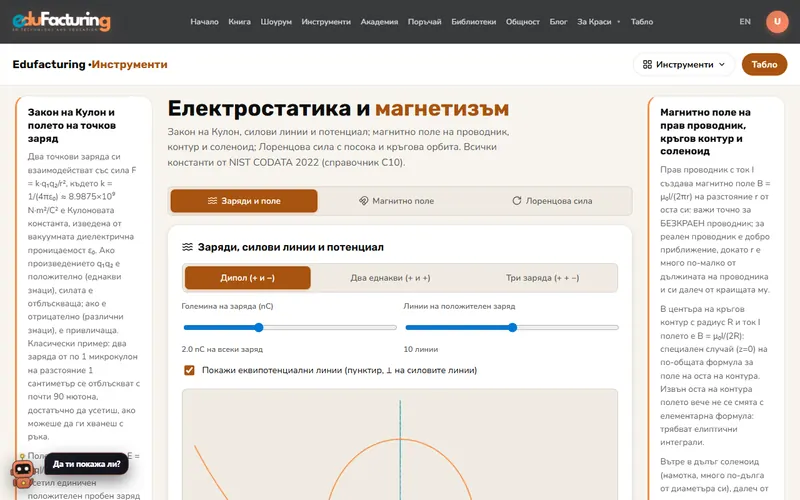
Task: Click the Електростатика и магнетизъм heading
Action: [x=338, y=108]
